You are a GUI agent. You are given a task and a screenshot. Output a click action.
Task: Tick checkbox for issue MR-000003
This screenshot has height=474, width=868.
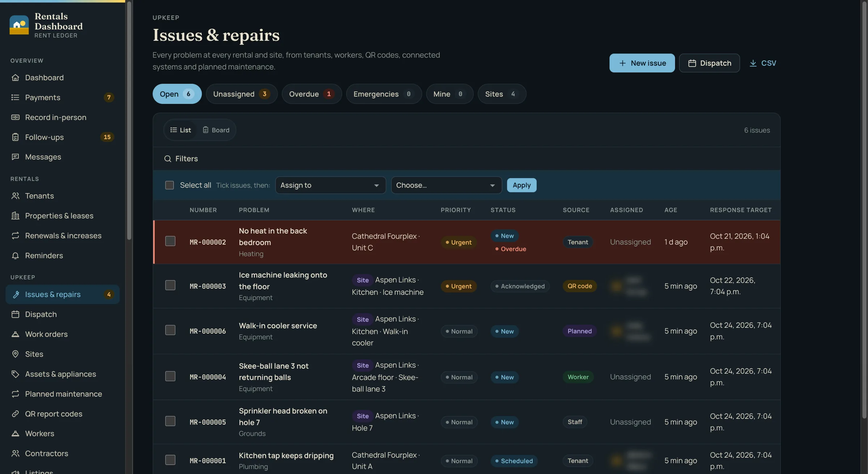170,285
